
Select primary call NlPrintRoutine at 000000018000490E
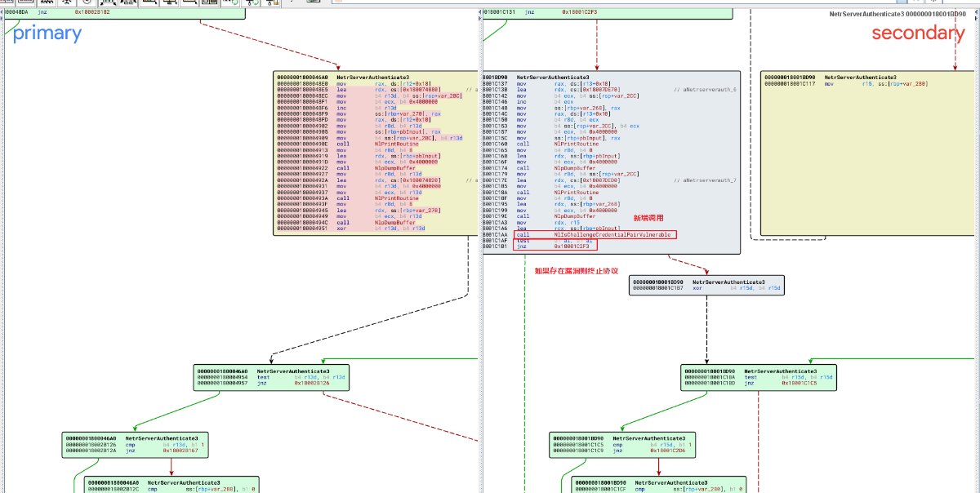click(348, 144)
